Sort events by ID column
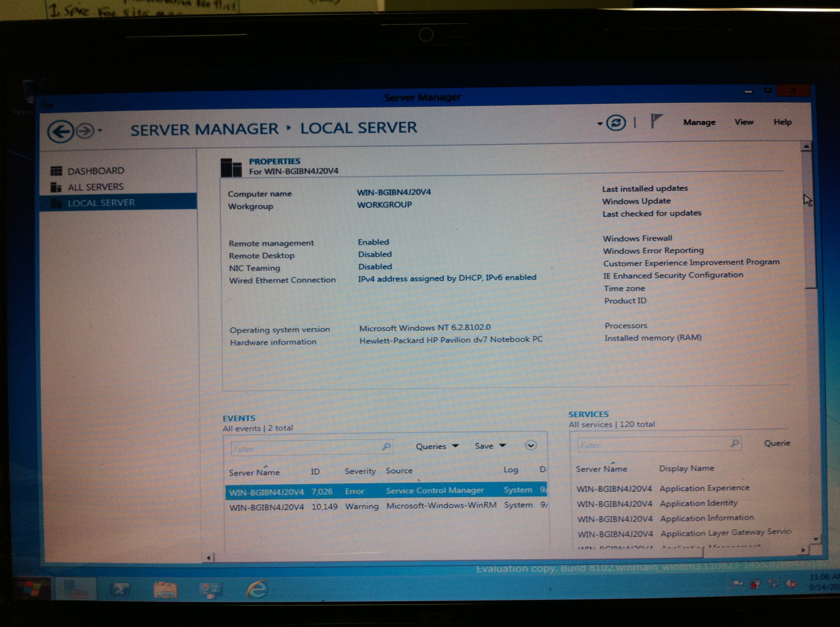Screen dimensions: 840x627 [315, 472]
